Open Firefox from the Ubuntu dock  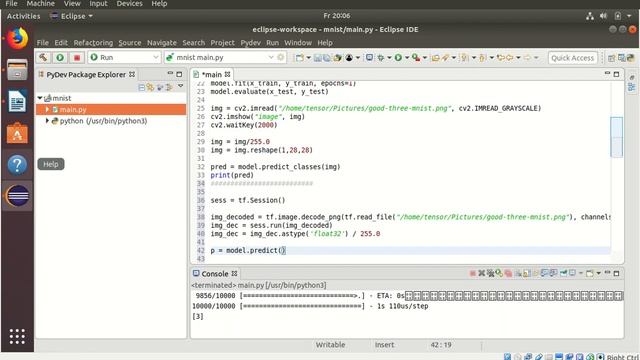tap(17, 39)
